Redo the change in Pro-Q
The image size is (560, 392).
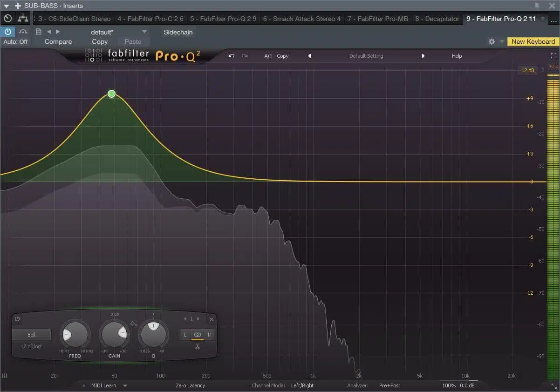tap(245, 56)
